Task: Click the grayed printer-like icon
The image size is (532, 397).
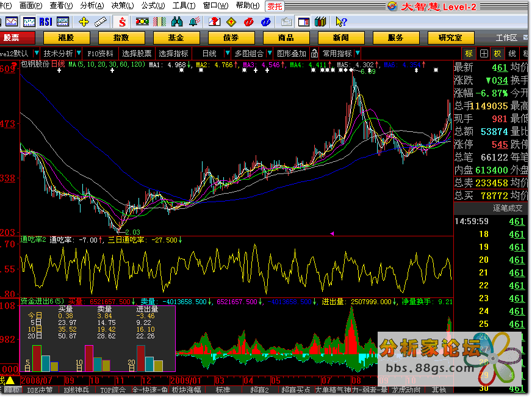Action: tap(286, 22)
